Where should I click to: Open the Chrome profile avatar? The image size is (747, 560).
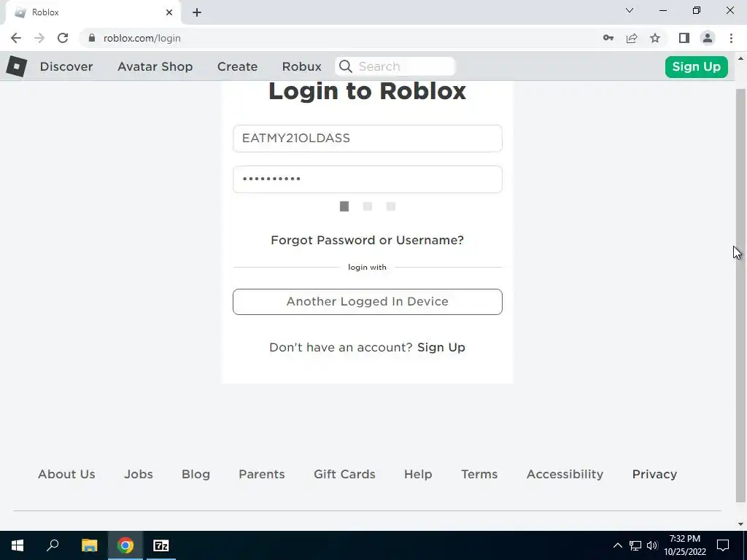click(708, 38)
